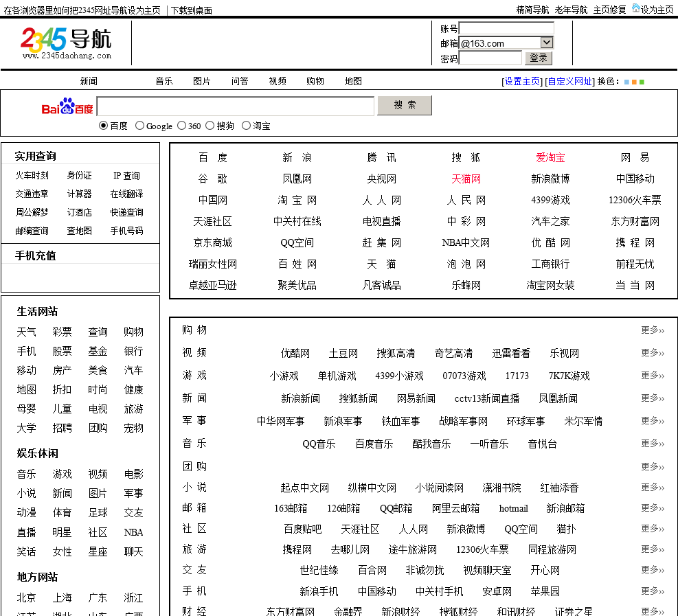Click the Baidu logo beside search box
This screenshot has height=616, width=678.
67,106
